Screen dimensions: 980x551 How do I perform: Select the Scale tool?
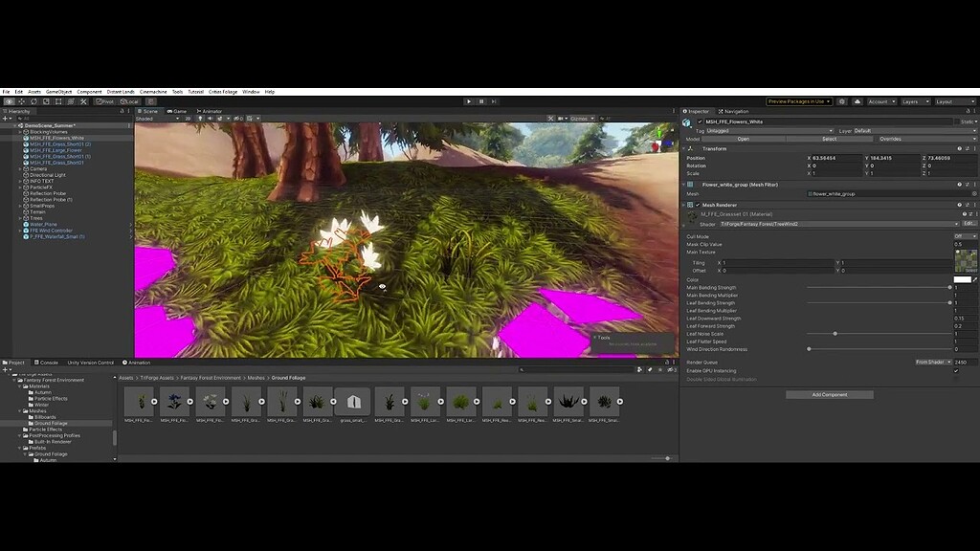[44, 100]
